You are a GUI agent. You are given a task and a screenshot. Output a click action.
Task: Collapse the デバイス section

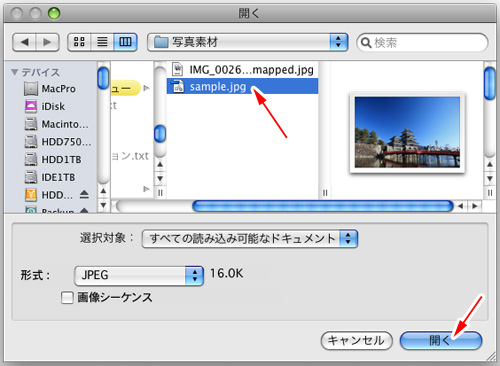click(14, 72)
